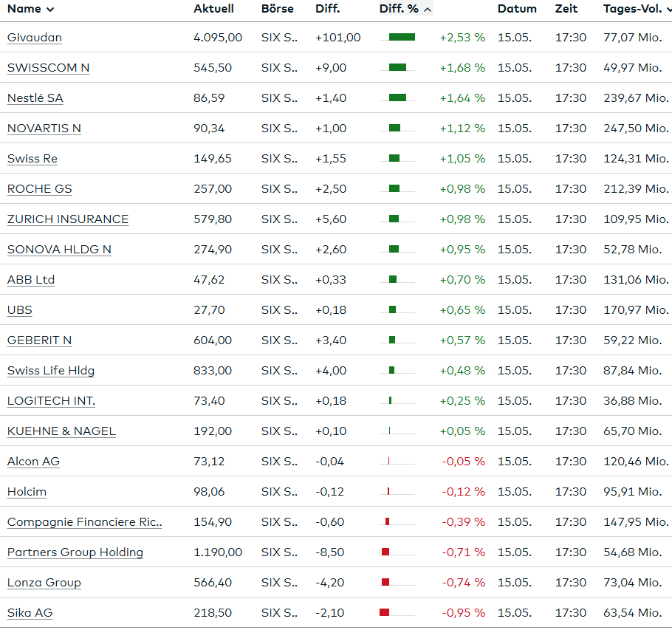The image size is (672, 630).
Task: Select Geberit price 604,00
Action: (x=213, y=340)
